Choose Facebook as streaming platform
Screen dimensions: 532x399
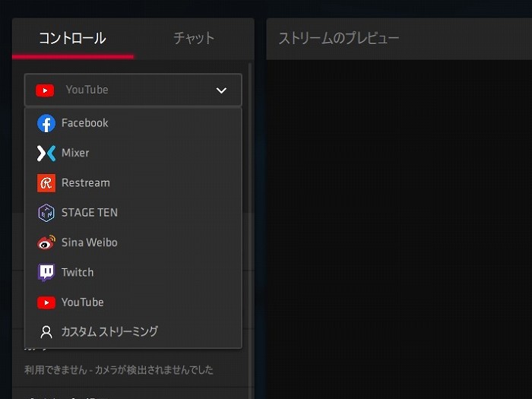133,123
